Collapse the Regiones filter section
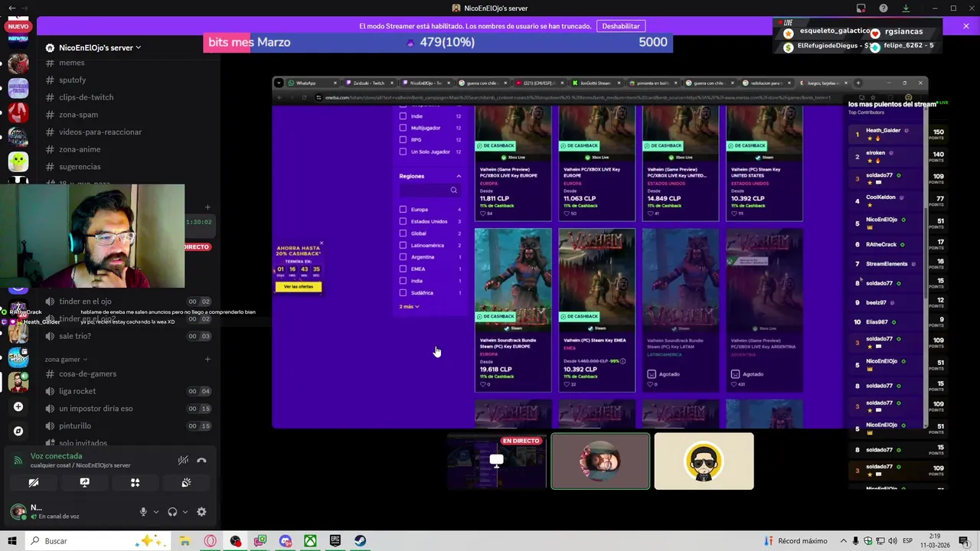Viewport: 980px width, 551px height. 459,176
